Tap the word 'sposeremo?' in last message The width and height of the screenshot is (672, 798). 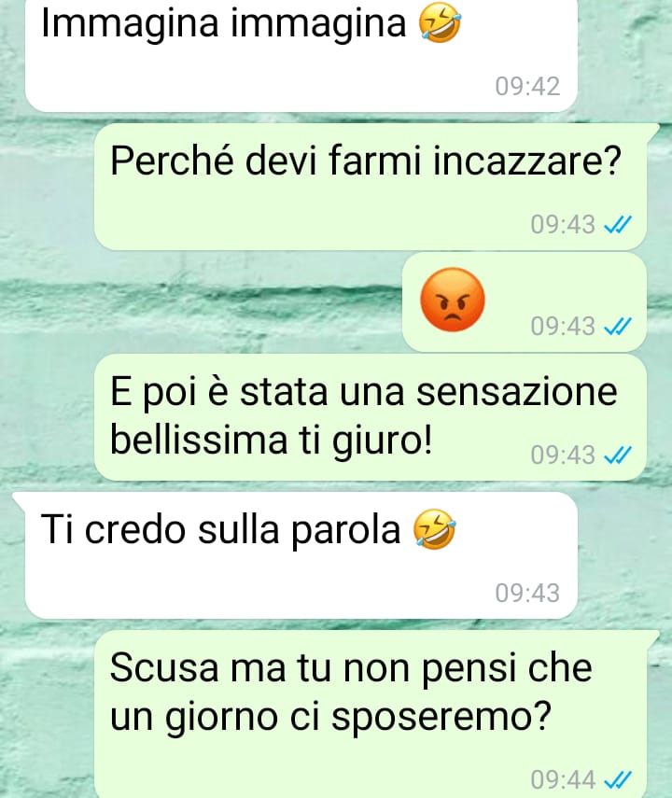pyautogui.click(x=441, y=717)
